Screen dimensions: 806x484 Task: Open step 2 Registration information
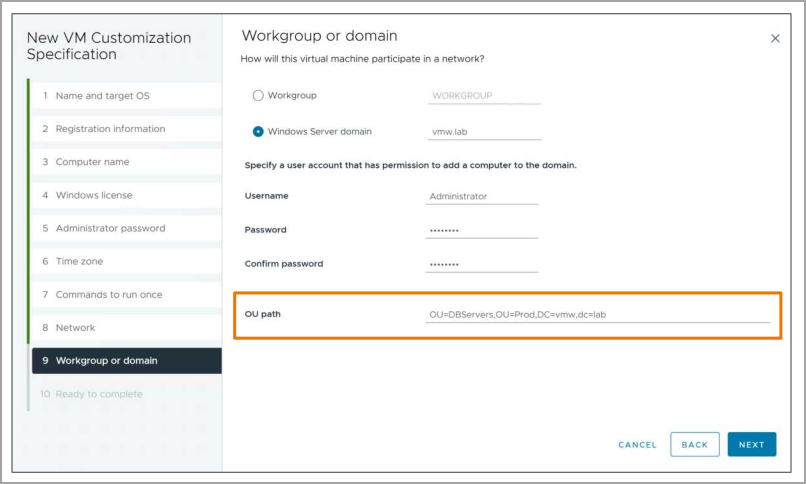pos(126,129)
